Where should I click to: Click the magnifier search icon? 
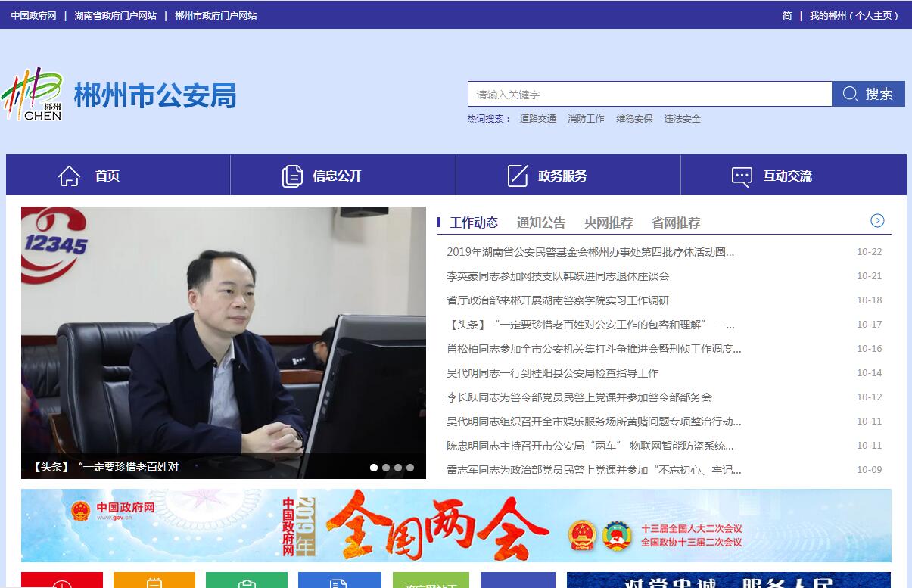[850, 94]
